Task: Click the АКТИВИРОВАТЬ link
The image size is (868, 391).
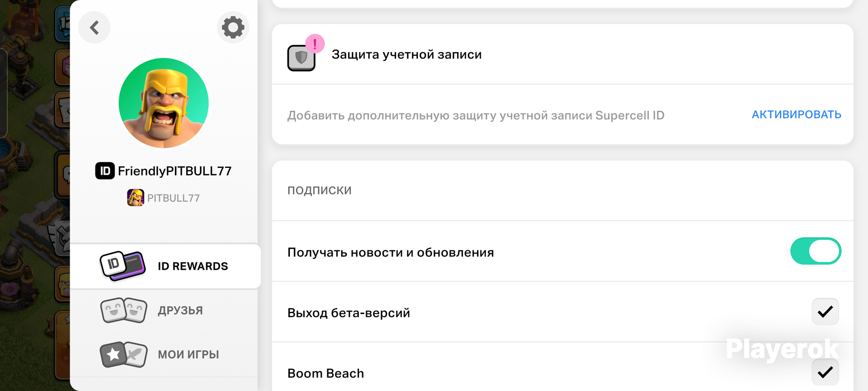Action: tap(796, 114)
